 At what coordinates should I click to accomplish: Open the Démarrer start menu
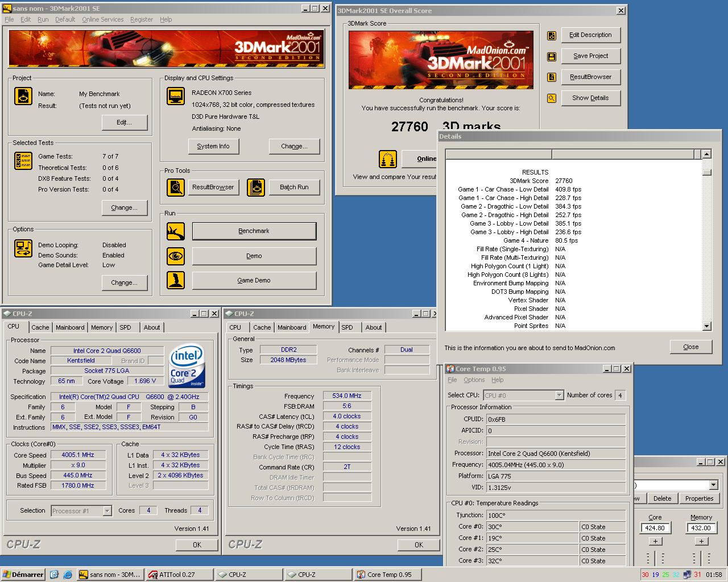point(23,575)
